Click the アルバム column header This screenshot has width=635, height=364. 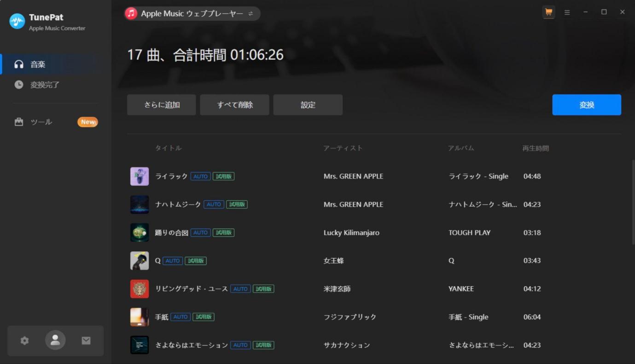coord(461,148)
